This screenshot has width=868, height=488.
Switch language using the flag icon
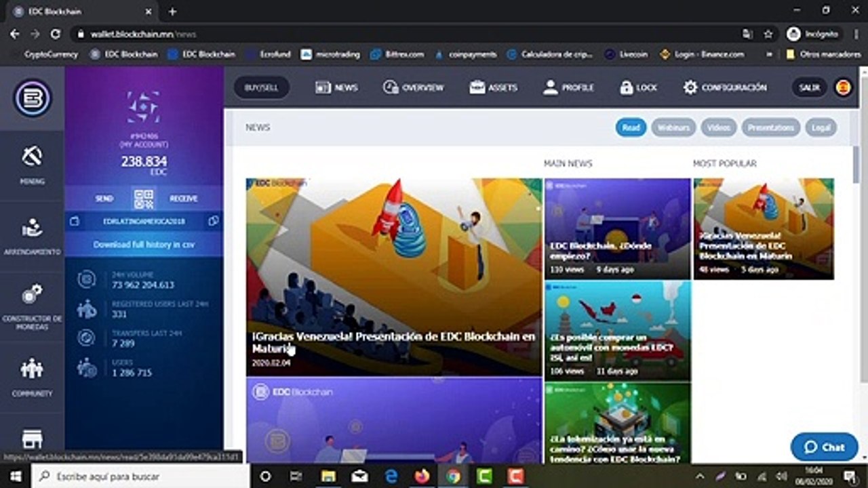click(844, 87)
